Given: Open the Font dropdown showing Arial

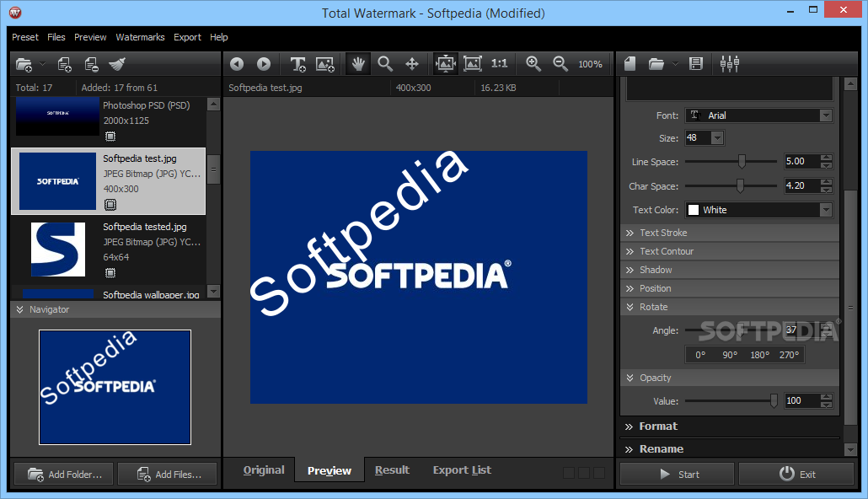Looking at the screenshot, I should tap(825, 115).
